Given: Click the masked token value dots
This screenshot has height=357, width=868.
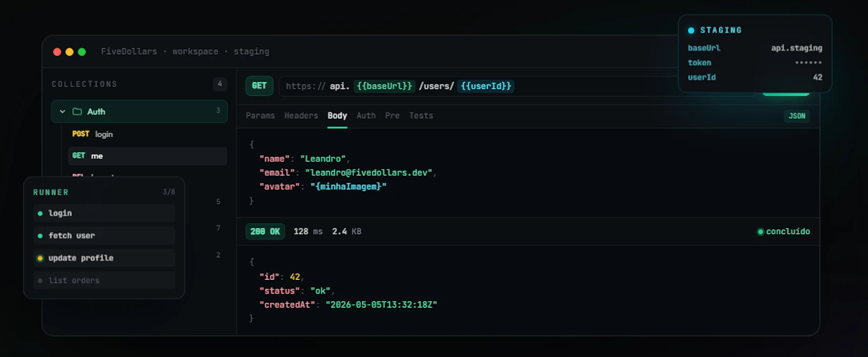Looking at the screenshot, I should (x=808, y=62).
